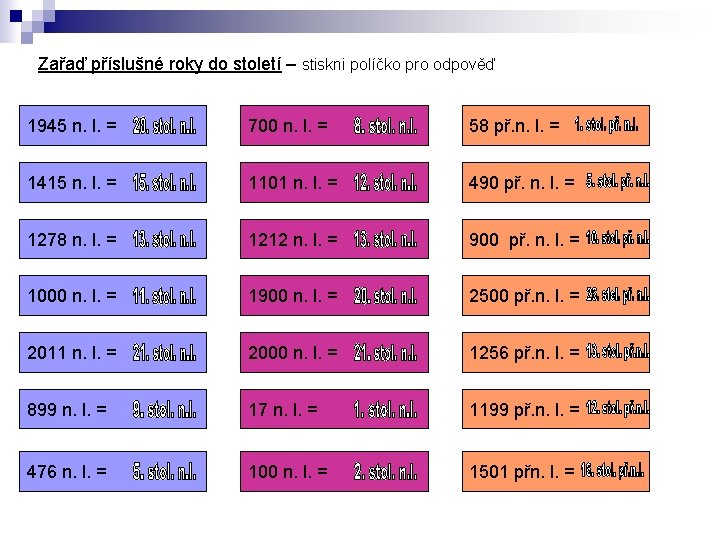Click the magenta 700 n. l. box
Viewport: 720px width, 540px height.
pyautogui.click(x=334, y=125)
